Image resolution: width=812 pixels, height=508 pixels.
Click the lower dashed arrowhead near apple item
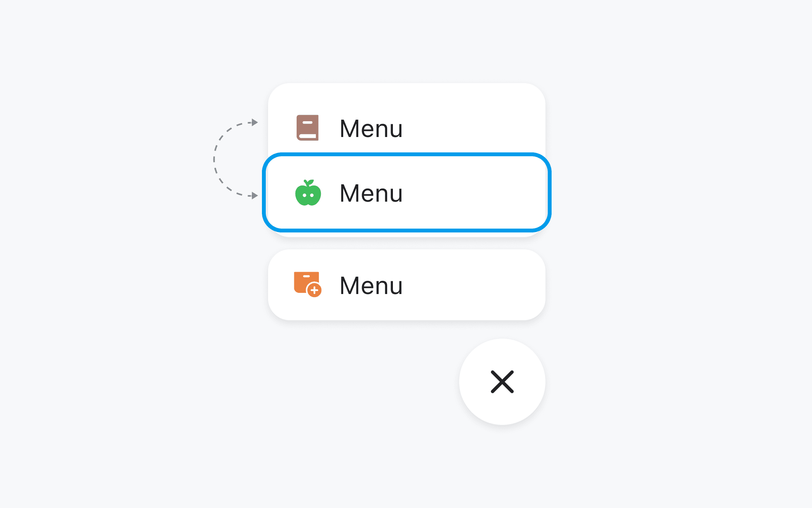tap(255, 196)
